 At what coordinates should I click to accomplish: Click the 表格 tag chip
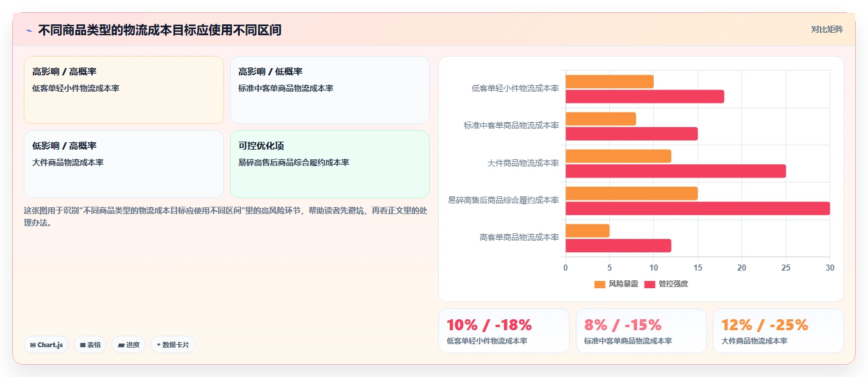90,345
